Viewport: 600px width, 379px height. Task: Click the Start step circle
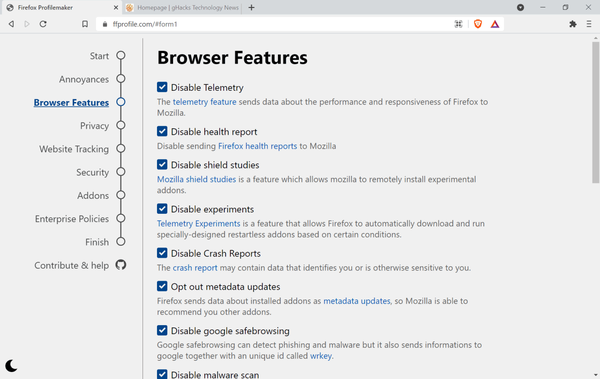121,56
